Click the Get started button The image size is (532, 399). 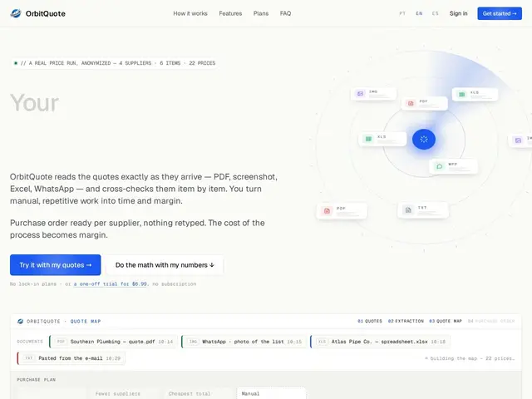tap(500, 13)
